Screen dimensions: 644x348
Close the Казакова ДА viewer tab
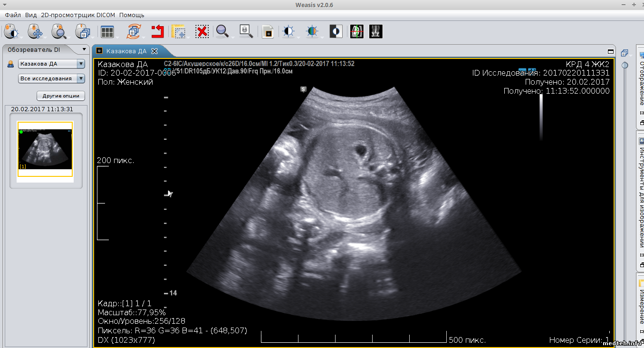154,51
